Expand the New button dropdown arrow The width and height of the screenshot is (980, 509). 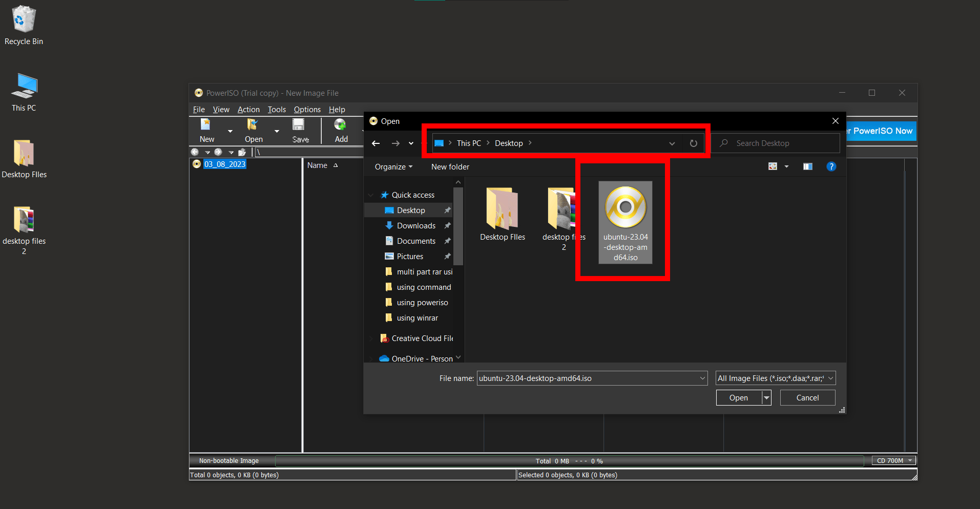click(x=230, y=131)
